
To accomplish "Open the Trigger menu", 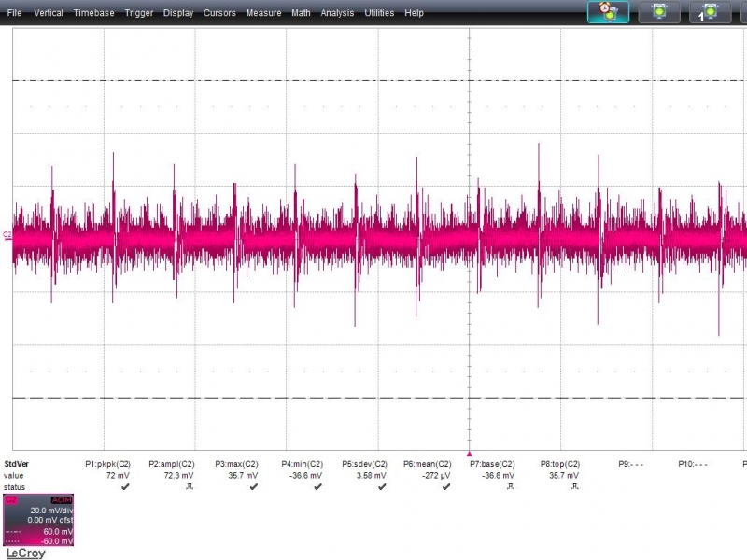I will click(x=139, y=13).
